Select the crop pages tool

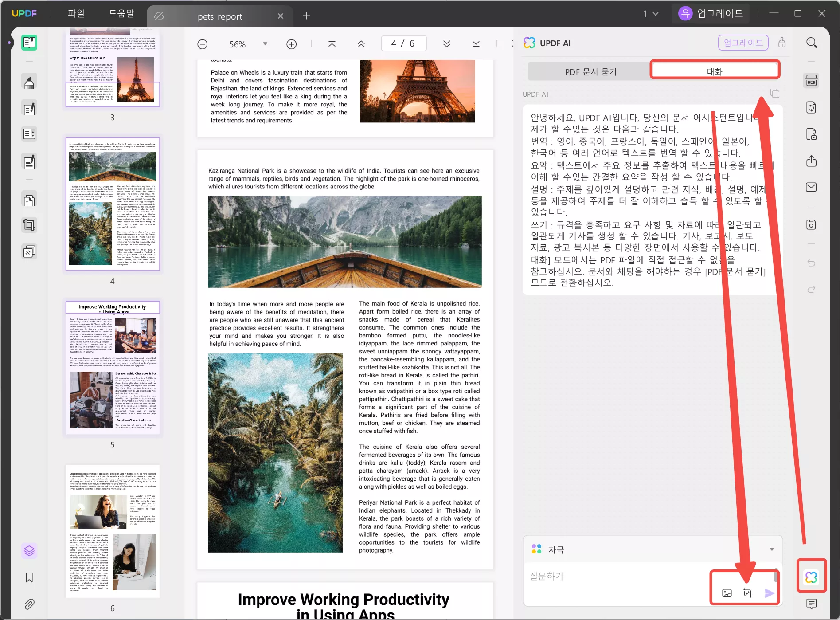coord(29,224)
